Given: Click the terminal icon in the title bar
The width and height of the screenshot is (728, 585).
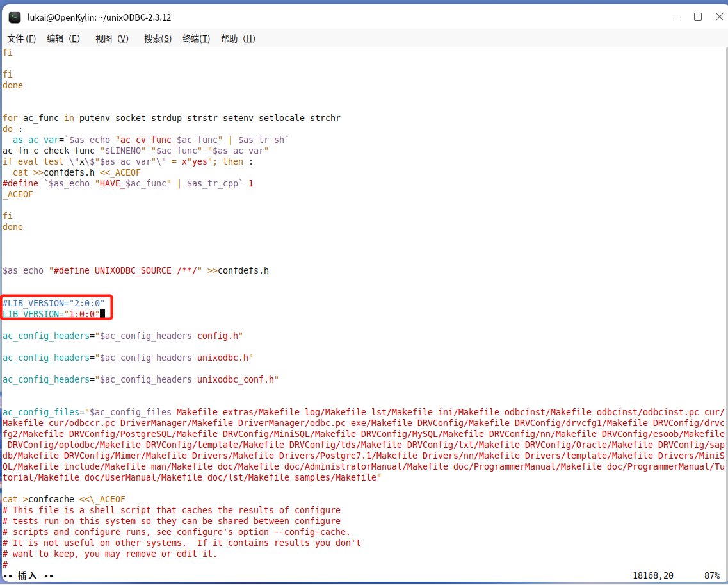Looking at the screenshot, I should point(14,17).
